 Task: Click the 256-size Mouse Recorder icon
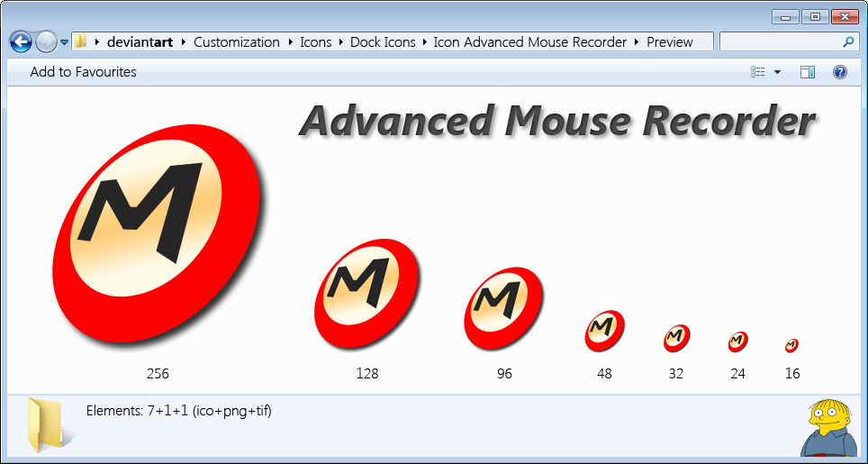[157, 233]
